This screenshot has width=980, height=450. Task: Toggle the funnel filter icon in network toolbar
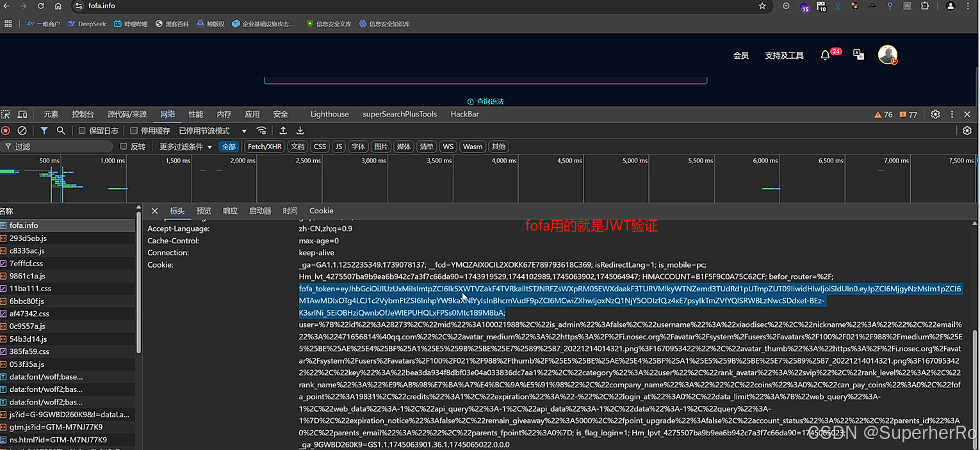44,131
